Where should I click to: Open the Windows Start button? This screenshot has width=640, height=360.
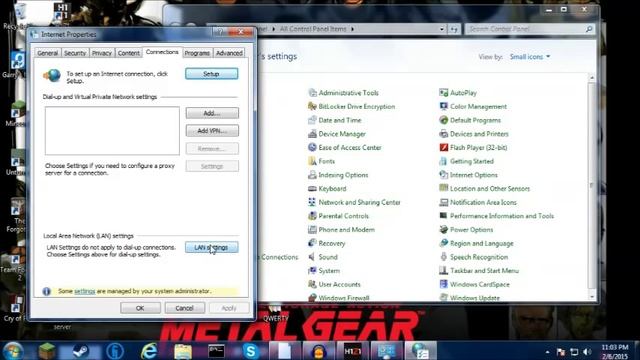(x=13, y=351)
